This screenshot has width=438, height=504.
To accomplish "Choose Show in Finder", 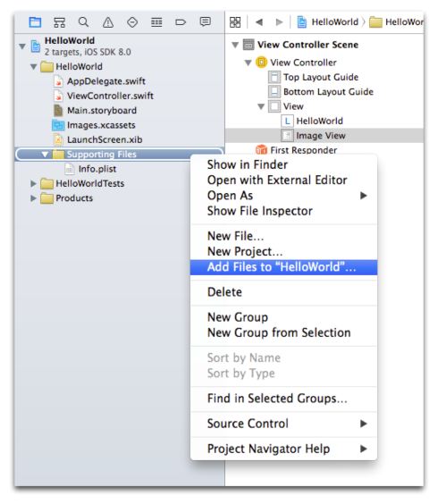I will point(248,164).
